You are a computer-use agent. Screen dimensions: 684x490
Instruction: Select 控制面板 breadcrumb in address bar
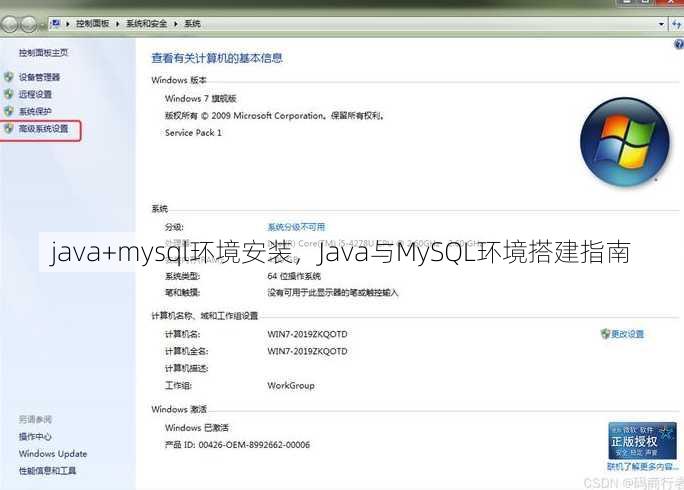click(92, 24)
